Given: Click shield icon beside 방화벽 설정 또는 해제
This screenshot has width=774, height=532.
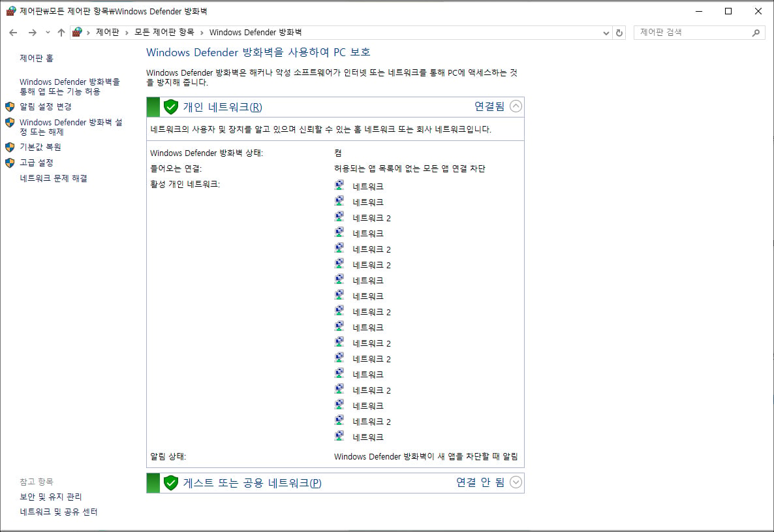Looking at the screenshot, I should point(10,122).
